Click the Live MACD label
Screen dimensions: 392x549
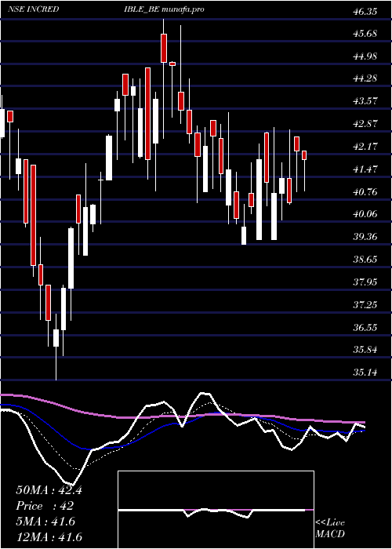pos(330,529)
